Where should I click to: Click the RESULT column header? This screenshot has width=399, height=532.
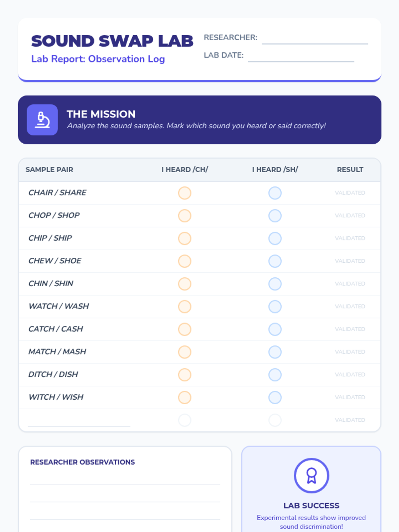coord(350,170)
